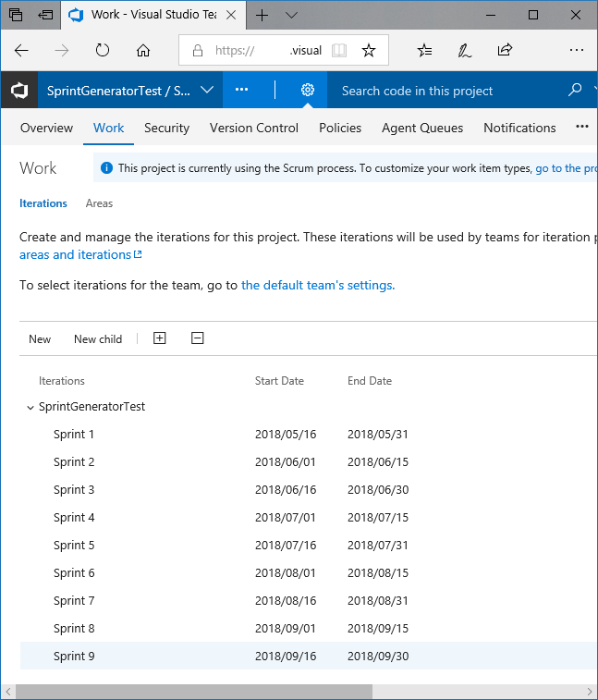Select the Work tab
Viewport: 598px width, 700px height.
click(x=108, y=128)
